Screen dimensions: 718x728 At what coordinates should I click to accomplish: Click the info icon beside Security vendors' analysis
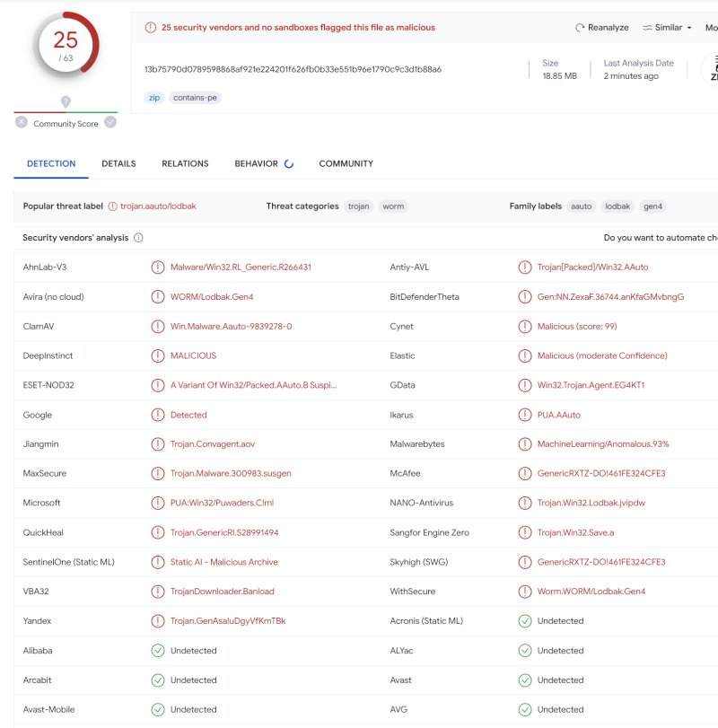click(x=138, y=238)
